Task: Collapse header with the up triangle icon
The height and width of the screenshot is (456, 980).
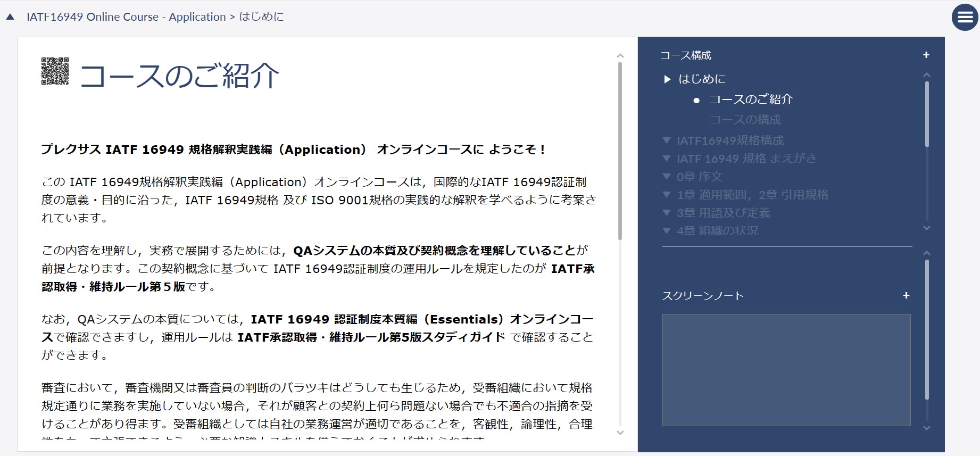Action: (x=10, y=17)
